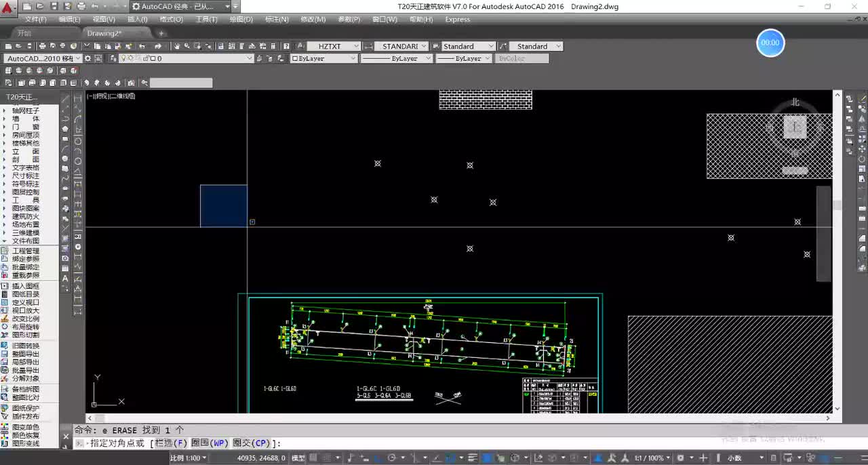The image size is (868, 465).
Task: Open the Express menu
Action: 457,20
